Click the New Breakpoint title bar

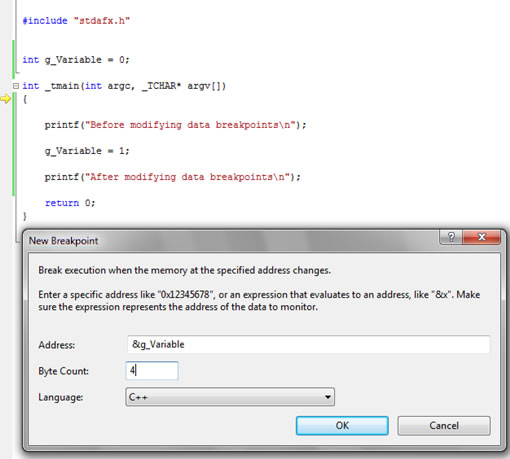click(233, 241)
